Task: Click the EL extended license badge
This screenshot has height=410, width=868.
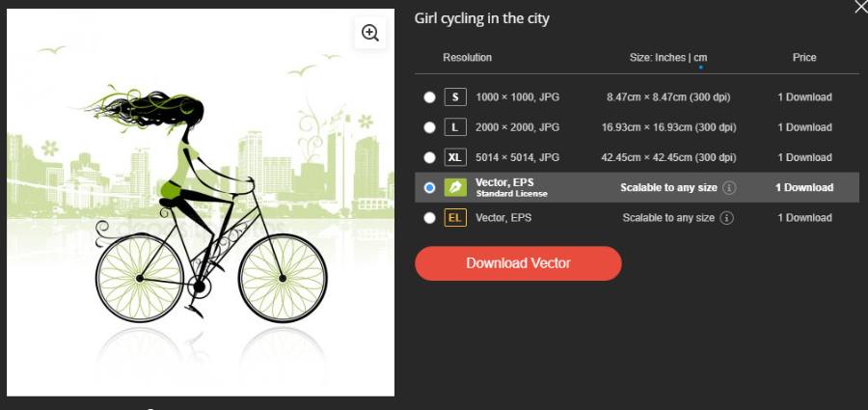Action: (455, 218)
